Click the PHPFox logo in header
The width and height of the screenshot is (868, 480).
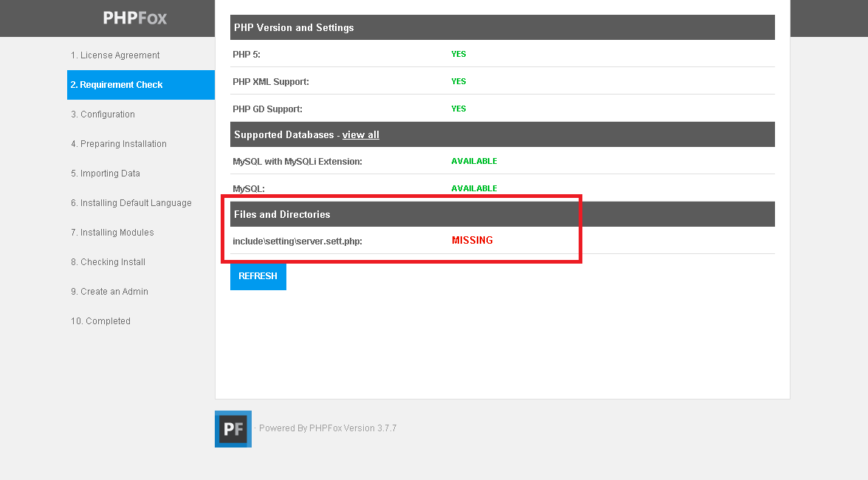(x=134, y=18)
